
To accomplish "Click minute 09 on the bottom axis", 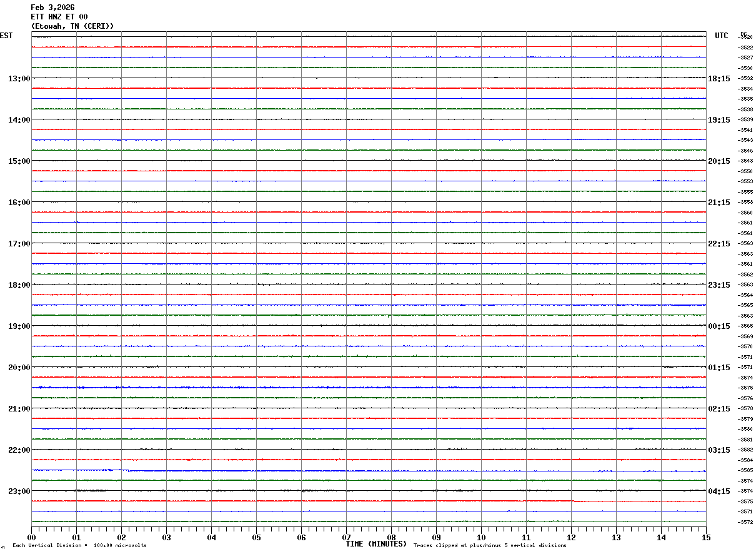I will tap(437, 537).
